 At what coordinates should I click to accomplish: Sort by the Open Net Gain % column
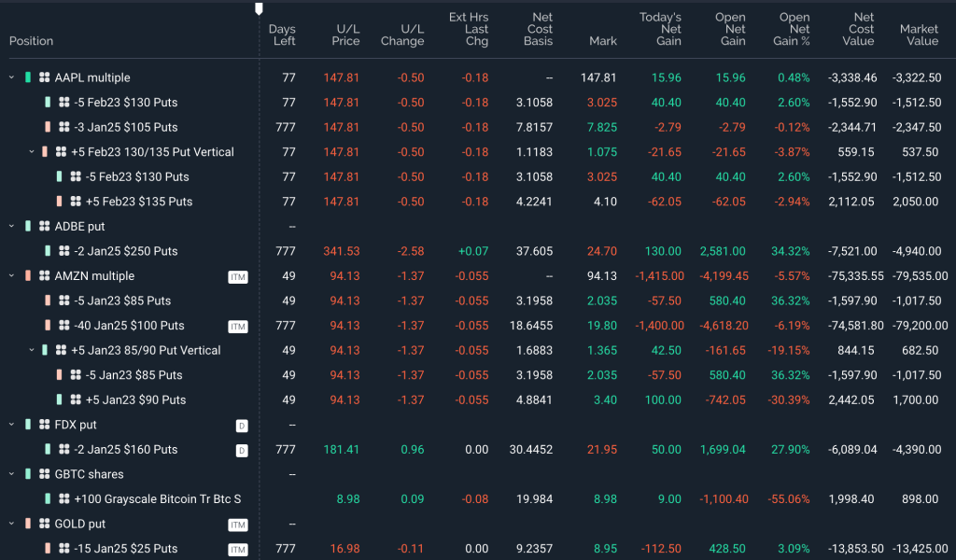coord(794,29)
